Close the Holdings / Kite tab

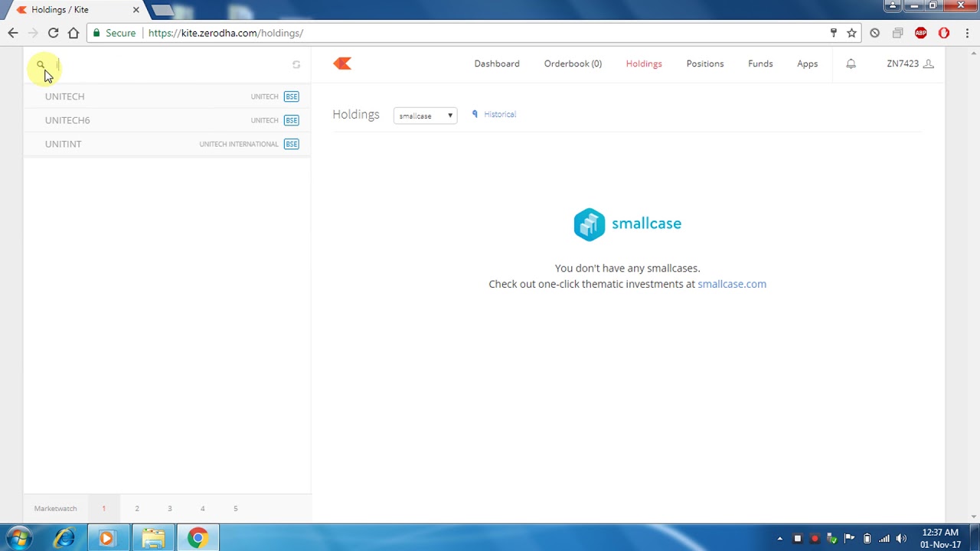(136, 10)
